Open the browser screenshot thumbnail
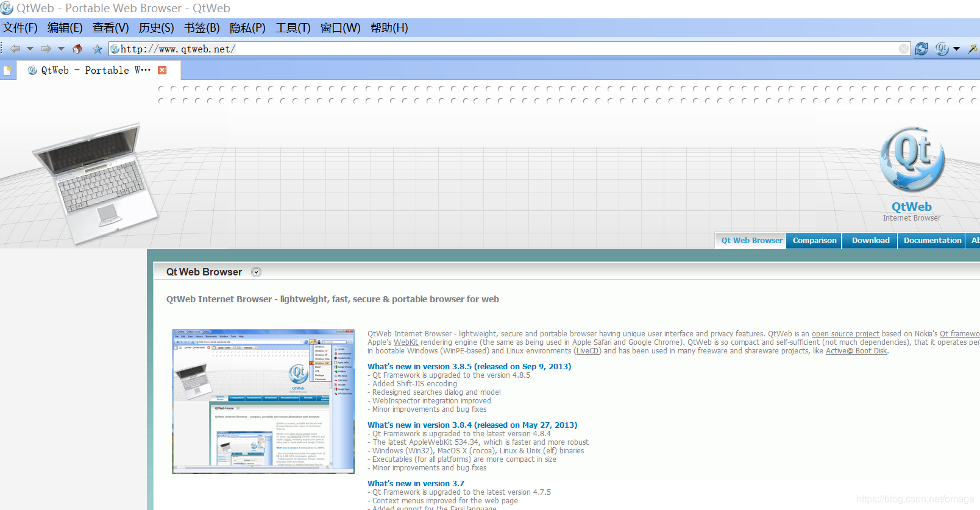980x510 pixels. click(x=263, y=402)
